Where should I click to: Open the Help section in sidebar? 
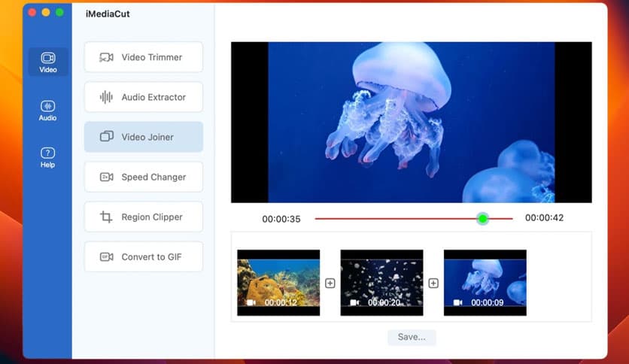pos(47,157)
